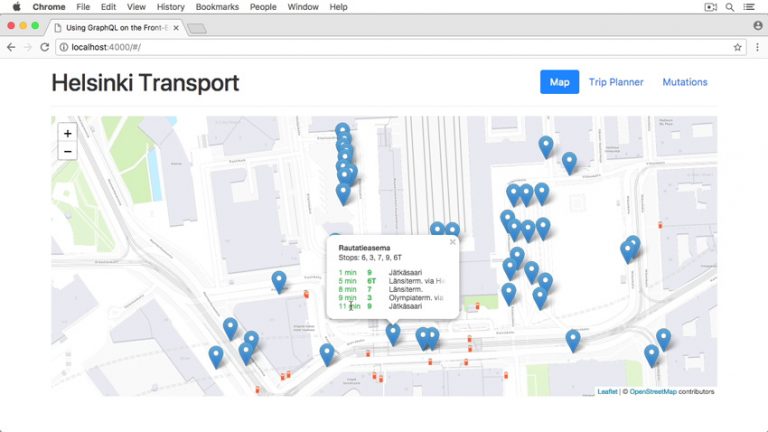Open a new browser tab
Image resolution: width=768 pixels, height=432 pixels.
[197, 29]
